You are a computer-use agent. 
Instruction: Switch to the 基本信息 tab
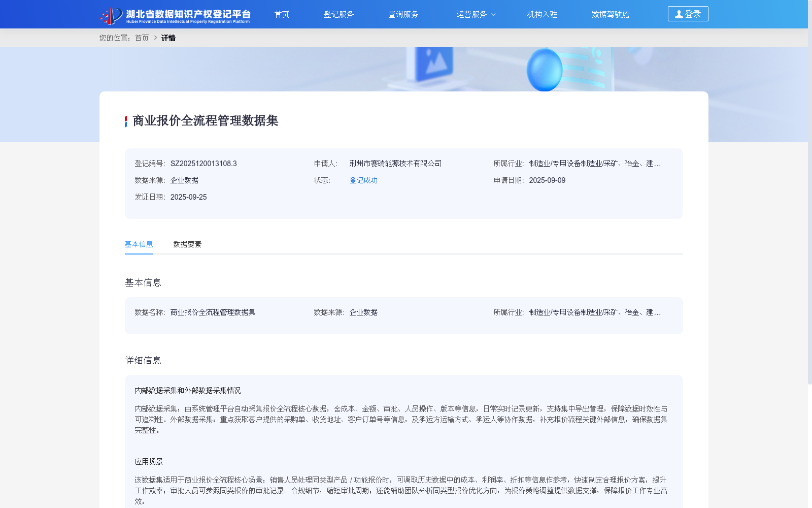click(139, 244)
